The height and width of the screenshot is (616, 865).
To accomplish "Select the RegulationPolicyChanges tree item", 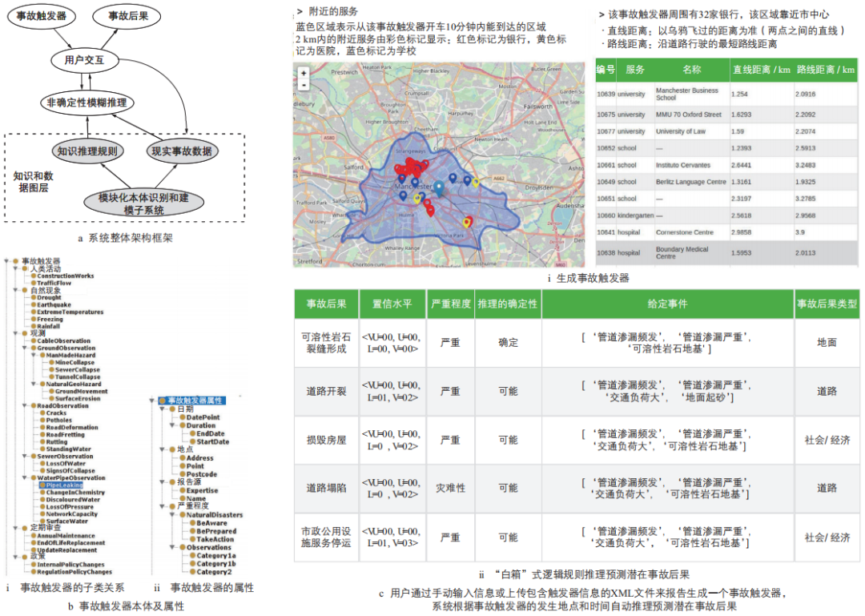I will (74, 572).
